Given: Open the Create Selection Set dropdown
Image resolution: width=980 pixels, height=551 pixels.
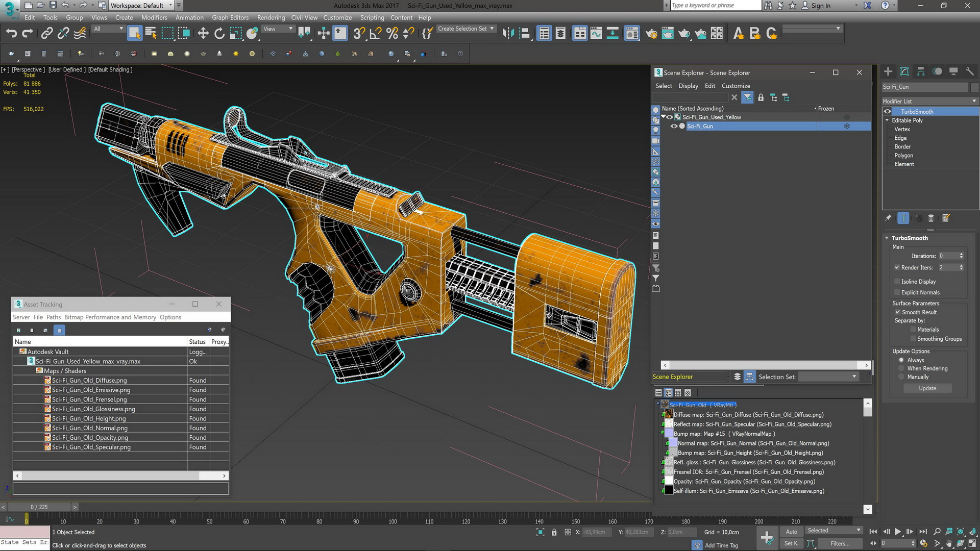Looking at the screenshot, I should [x=466, y=29].
